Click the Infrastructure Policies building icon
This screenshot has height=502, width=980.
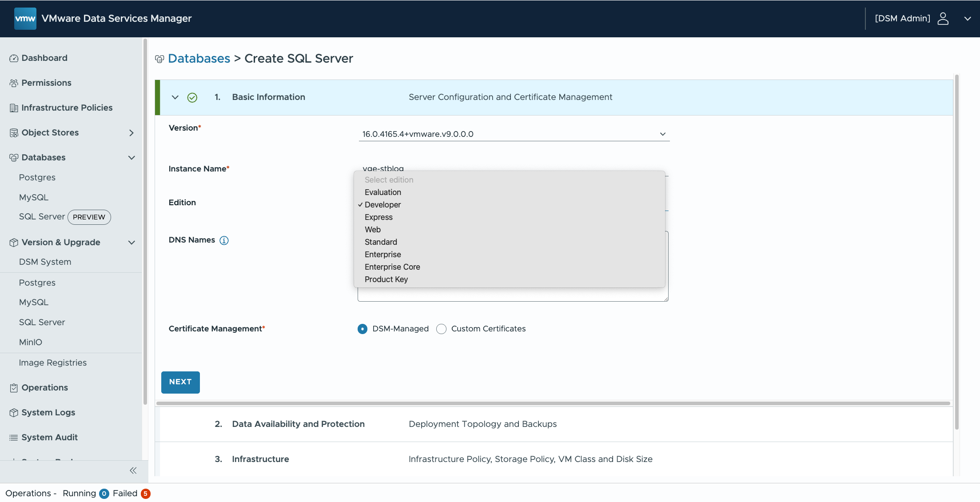click(x=14, y=108)
